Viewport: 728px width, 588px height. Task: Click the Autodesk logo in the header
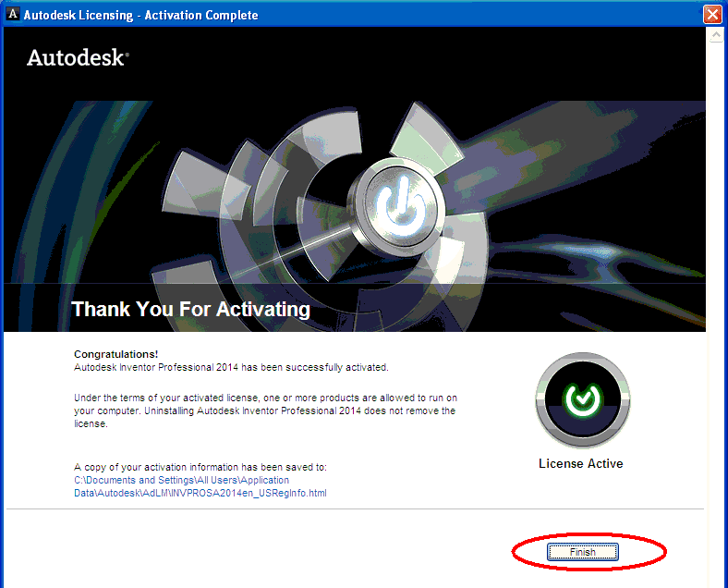[78, 57]
